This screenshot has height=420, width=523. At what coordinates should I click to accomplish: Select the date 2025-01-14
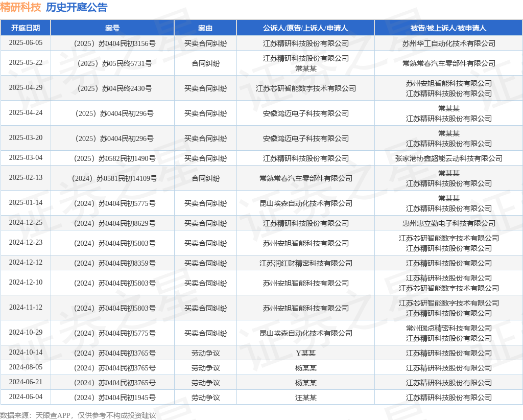(26, 203)
